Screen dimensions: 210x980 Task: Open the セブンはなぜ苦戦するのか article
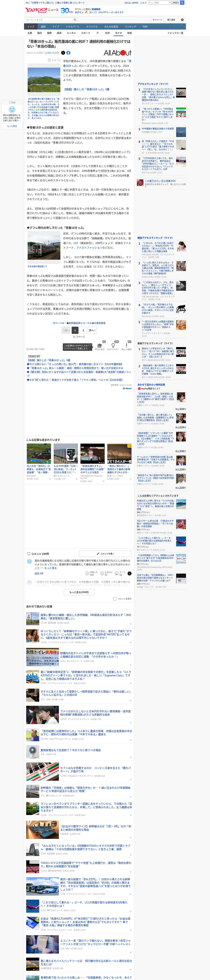tap(95, 770)
